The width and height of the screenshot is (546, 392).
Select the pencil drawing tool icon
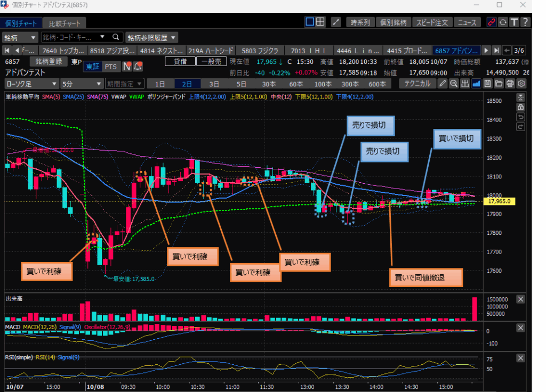442,84
